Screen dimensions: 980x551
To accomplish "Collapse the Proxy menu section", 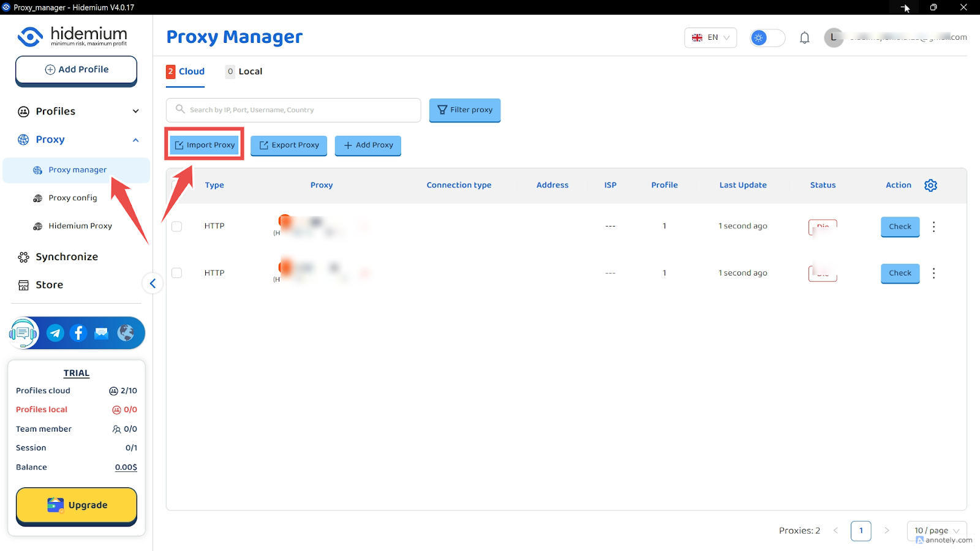I will click(78, 140).
